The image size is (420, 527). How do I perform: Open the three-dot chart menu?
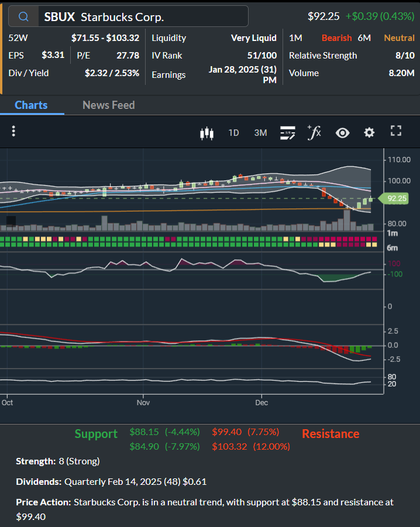13,131
